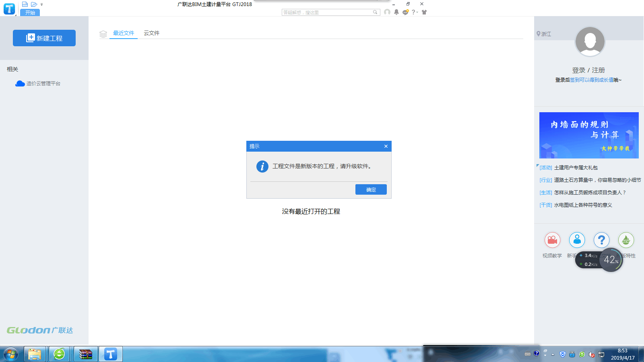
Task: Click the 360 security shield tray icon
Action: coord(562,354)
